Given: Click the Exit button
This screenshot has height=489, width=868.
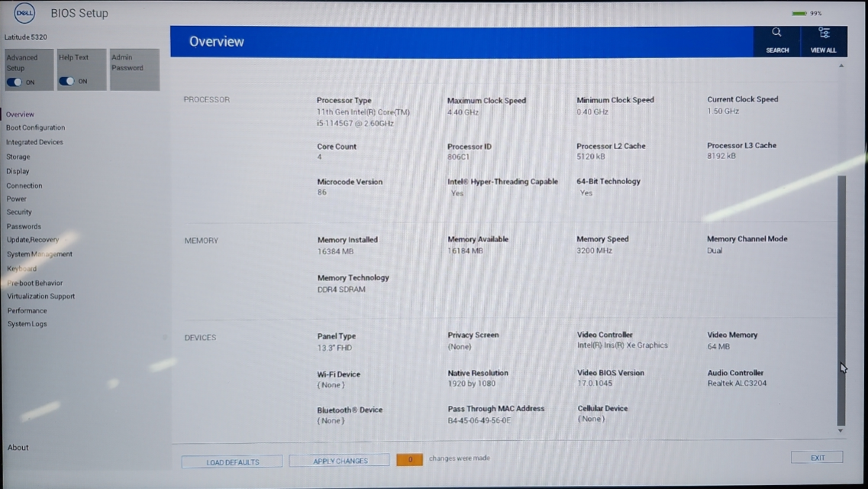Looking at the screenshot, I should (817, 458).
